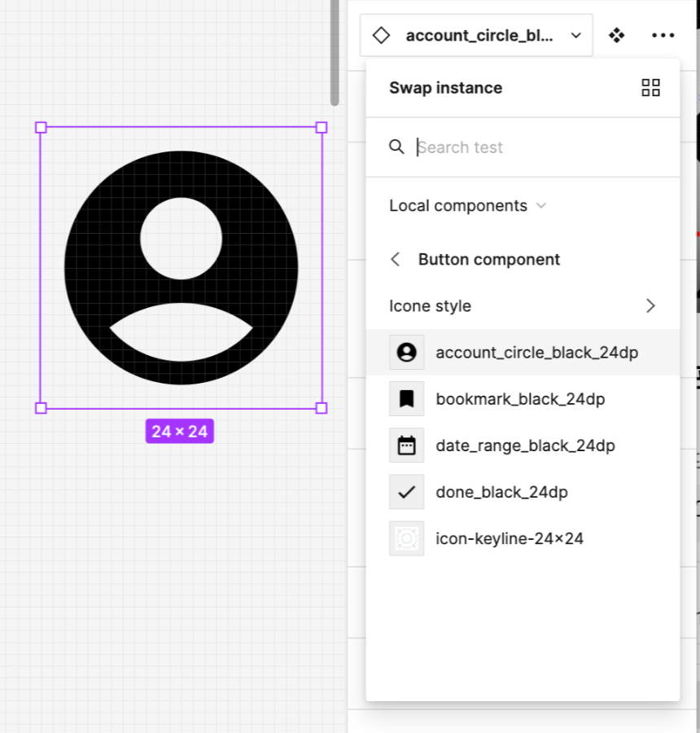Click the account circle icon on canvas
The width and height of the screenshot is (700, 733).
(x=182, y=267)
